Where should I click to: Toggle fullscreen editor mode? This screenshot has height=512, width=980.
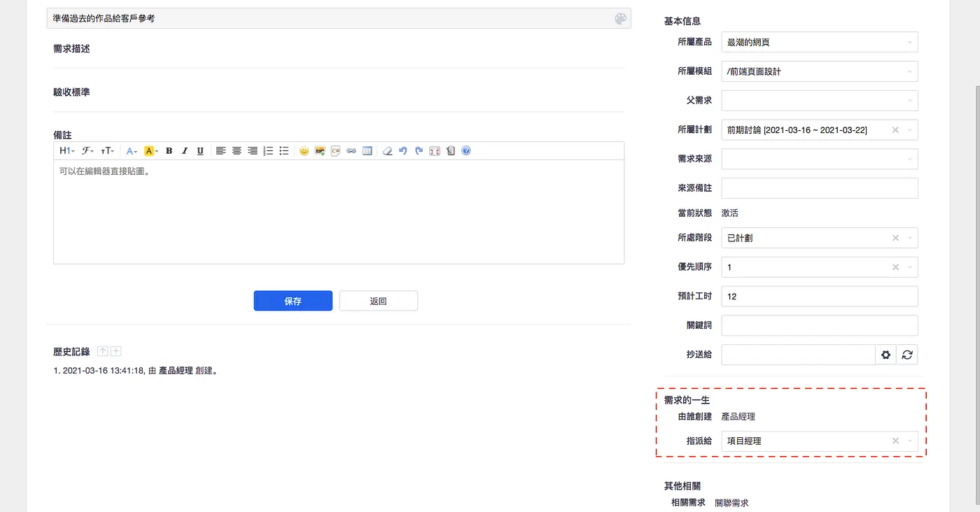435,150
